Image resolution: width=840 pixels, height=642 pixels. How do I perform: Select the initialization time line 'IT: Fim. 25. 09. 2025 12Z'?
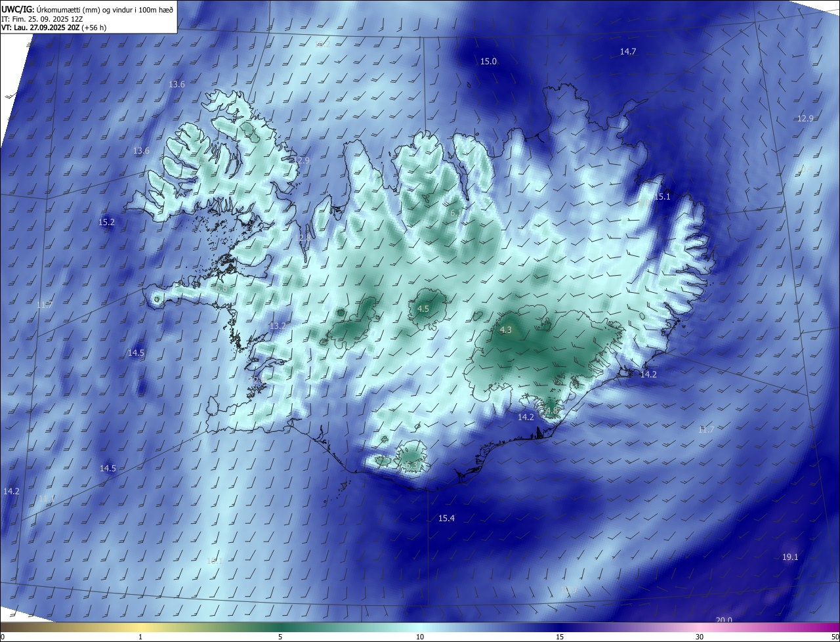click(42, 18)
